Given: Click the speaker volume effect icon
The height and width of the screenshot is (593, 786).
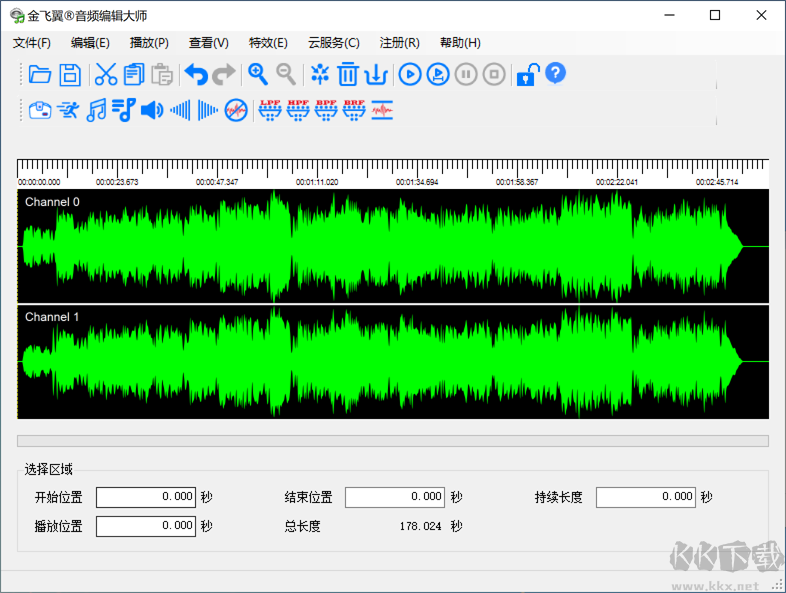Looking at the screenshot, I should [151, 110].
